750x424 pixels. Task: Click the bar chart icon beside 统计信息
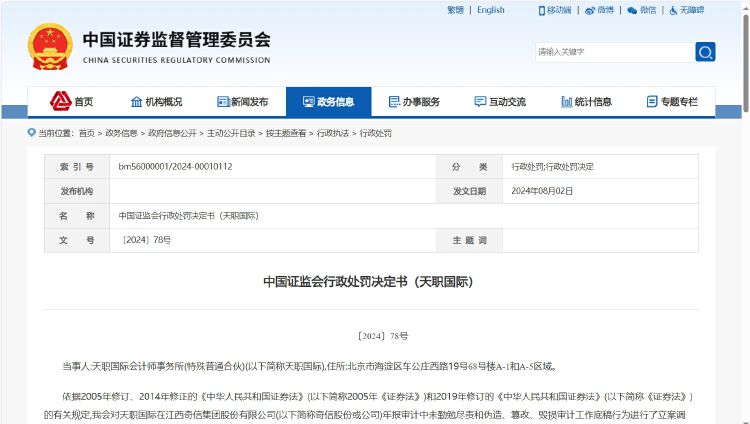click(x=566, y=101)
